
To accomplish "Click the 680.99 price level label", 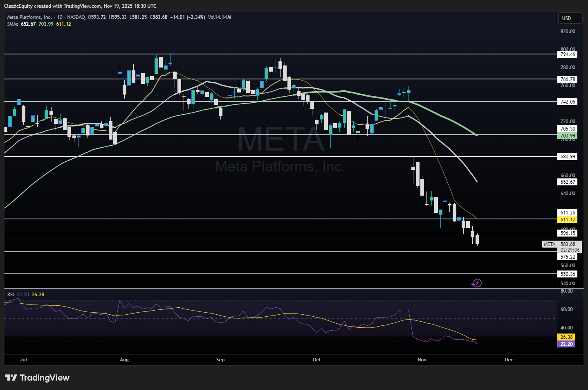I will [x=568, y=157].
